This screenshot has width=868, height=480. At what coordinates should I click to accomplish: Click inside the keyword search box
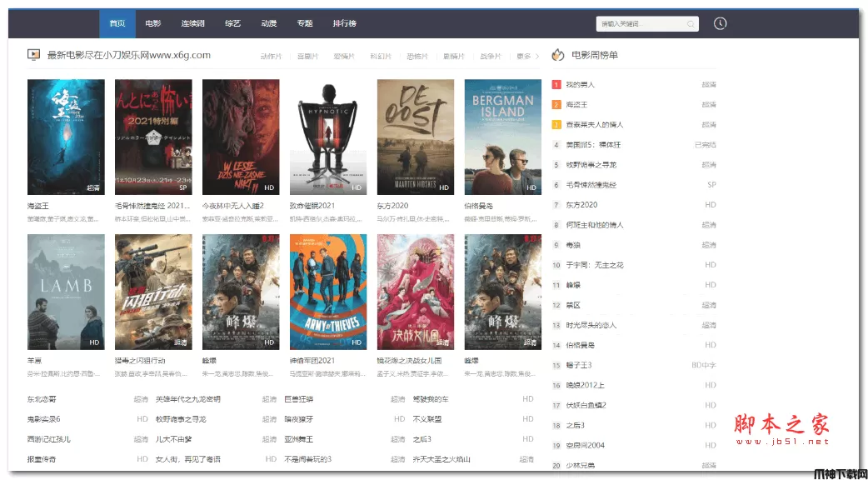[641, 23]
